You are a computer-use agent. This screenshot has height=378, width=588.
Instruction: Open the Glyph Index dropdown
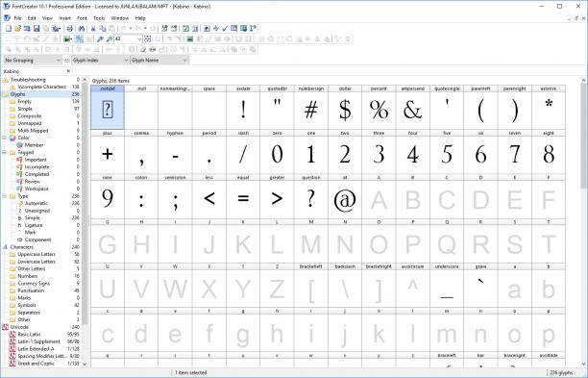pyautogui.click(x=100, y=61)
